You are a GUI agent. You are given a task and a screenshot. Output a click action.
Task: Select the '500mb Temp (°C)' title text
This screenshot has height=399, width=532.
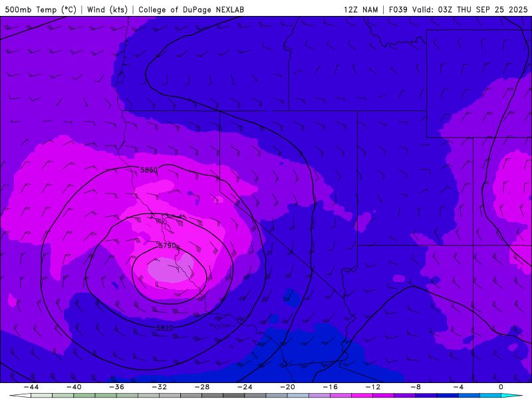[x=41, y=9]
